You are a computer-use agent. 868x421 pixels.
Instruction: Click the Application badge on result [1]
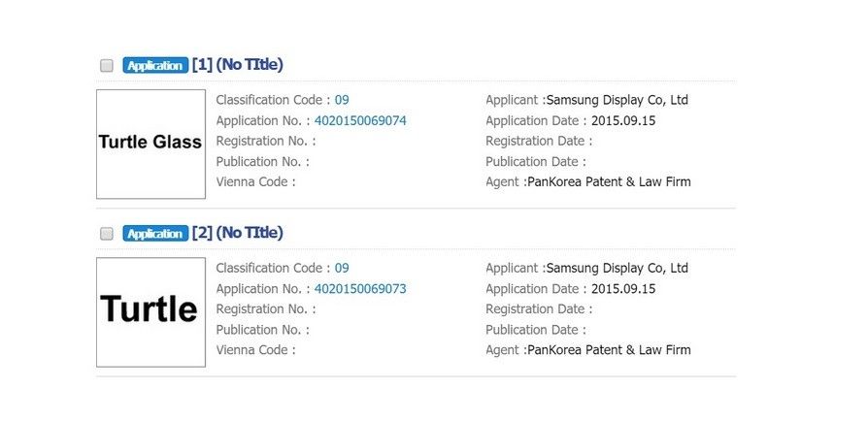[x=155, y=66]
